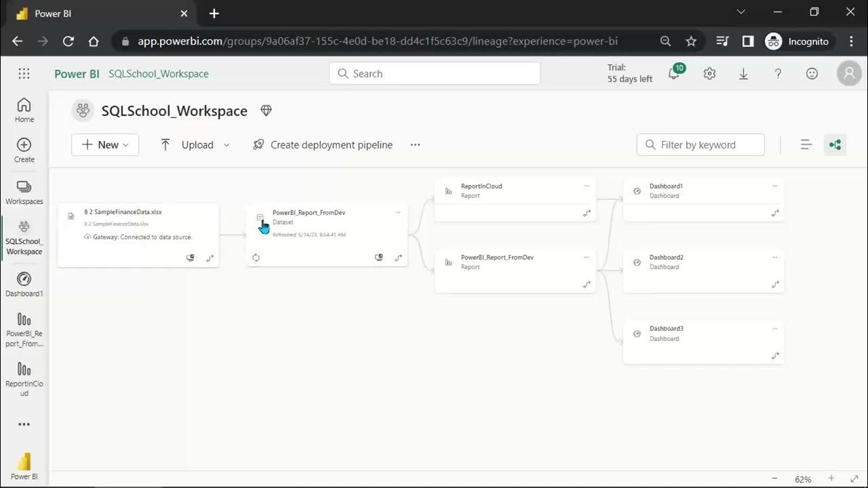Open a new browser tab
This screenshot has width=868, height=488.
click(214, 14)
